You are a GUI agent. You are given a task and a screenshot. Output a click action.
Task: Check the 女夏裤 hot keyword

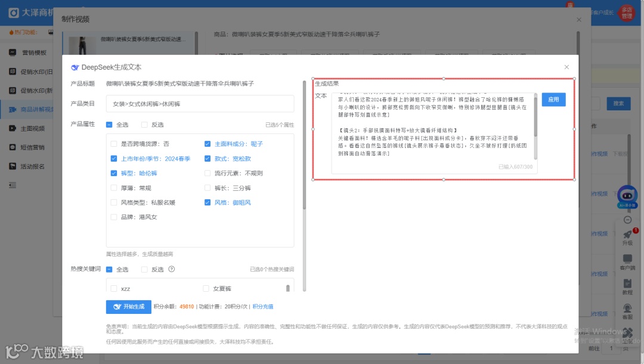206,289
